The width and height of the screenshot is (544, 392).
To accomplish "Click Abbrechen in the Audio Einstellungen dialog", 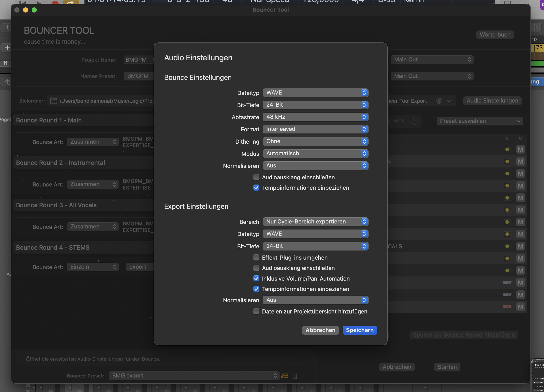I will click(x=320, y=330).
